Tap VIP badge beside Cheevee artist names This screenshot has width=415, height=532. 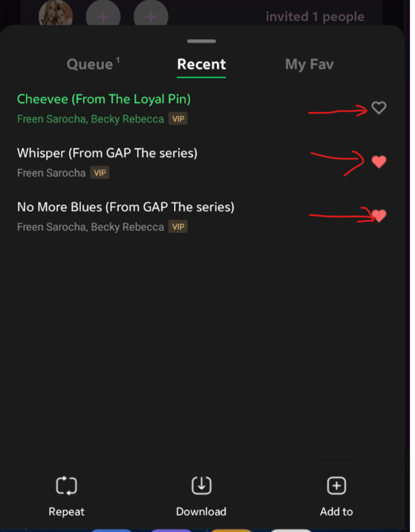pyautogui.click(x=178, y=119)
